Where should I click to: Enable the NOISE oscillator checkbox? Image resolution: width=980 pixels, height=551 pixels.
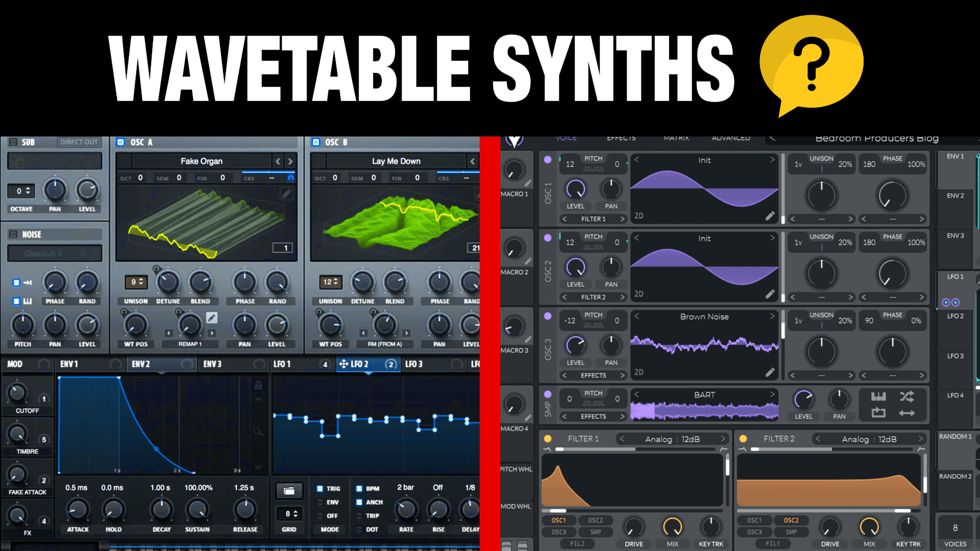click(x=13, y=234)
